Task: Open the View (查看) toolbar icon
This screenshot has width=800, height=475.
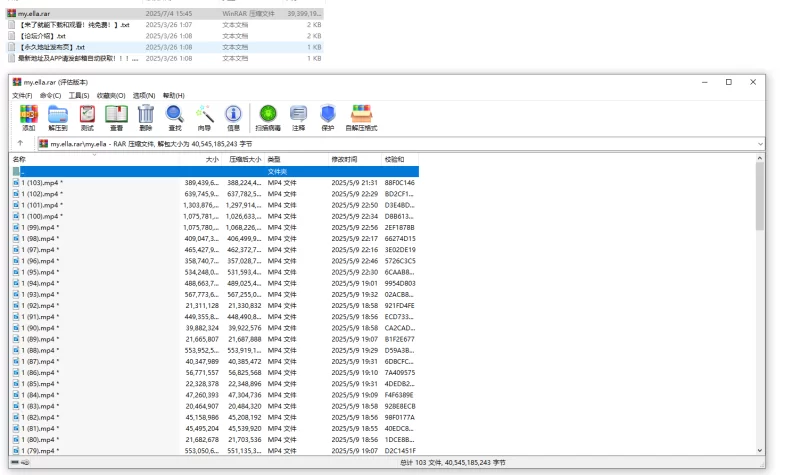Action: pyautogui.click(x=116, y=116)
